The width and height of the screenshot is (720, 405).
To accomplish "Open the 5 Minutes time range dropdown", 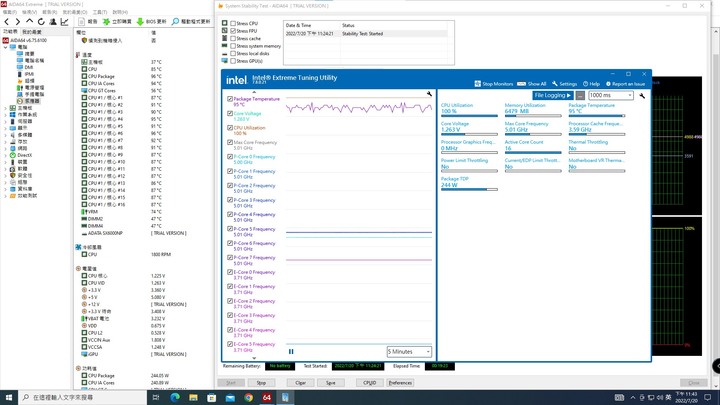I will [x=409, y=352].
